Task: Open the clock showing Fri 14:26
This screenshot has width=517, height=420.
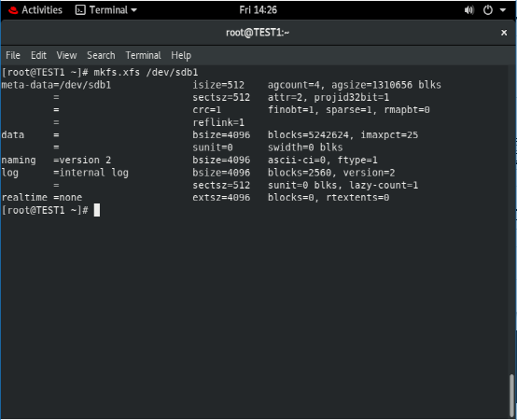Action: point(258,10)
